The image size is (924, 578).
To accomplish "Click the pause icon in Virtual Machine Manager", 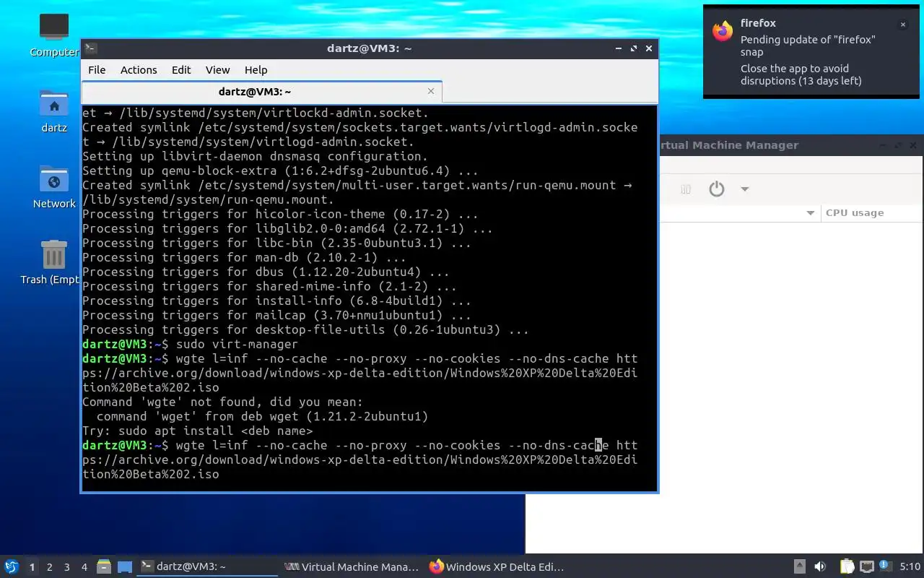I will point(686,189).
